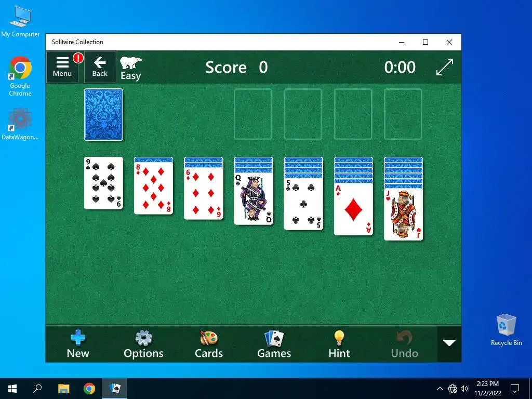Open volume speaker icon in tray

464,389
